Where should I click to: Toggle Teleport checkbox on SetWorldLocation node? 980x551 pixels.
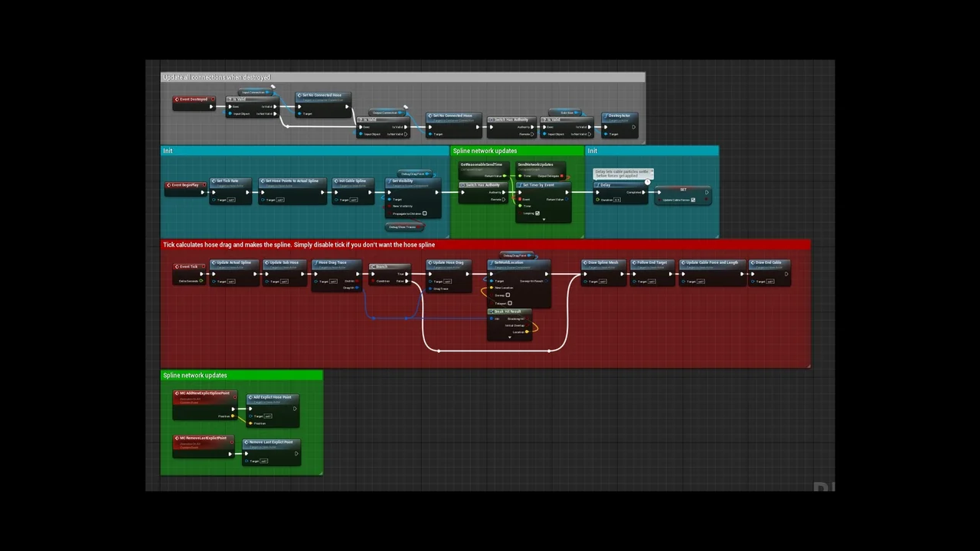(510, 303)
